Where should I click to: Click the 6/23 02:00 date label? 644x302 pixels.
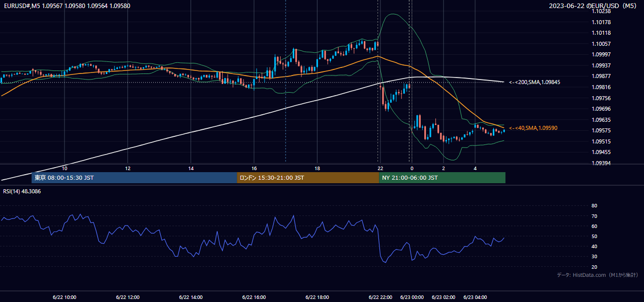pyautogui.click(x=443, y=297)
